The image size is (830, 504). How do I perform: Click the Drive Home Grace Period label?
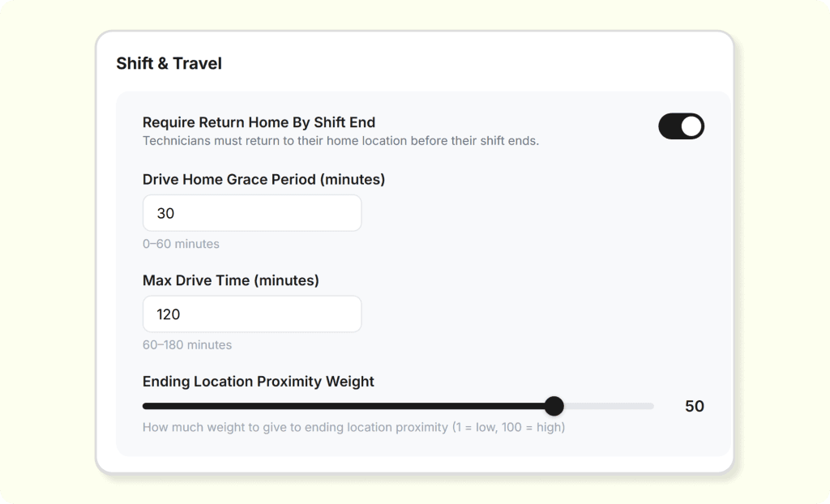click(263, 179)
